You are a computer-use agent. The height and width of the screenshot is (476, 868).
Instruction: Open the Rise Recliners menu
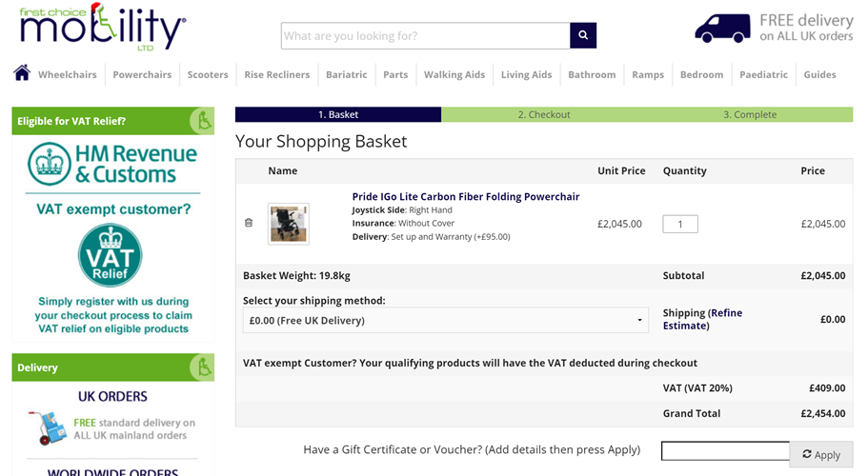pyautogui.click(x=276, y=74)
